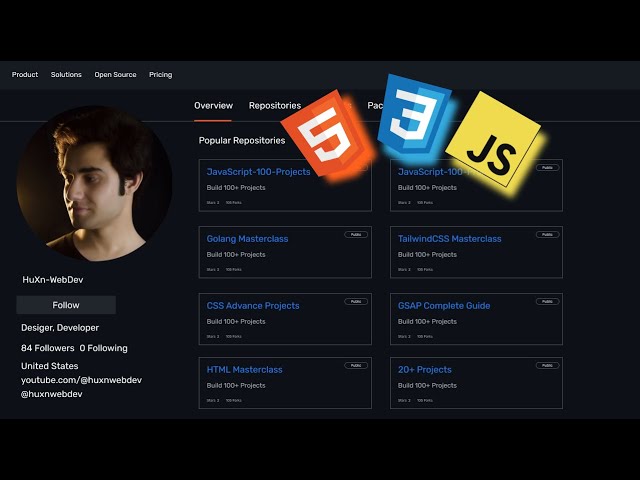The height and width of the screenshot is (480, 640).
Task: Open the CSS Advance Projects repository
Action: 253,306
